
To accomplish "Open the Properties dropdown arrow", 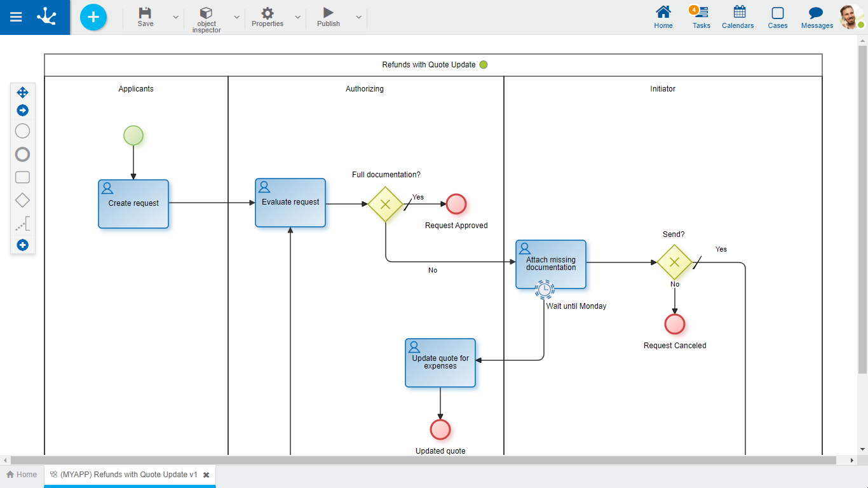I will pyautogui.click(x=297, y=17).
